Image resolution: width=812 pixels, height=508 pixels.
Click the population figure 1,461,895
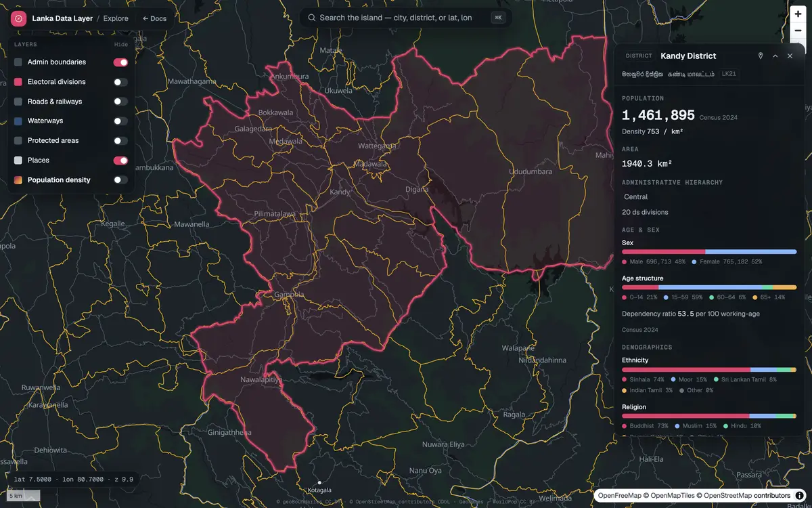pos(658,116)
